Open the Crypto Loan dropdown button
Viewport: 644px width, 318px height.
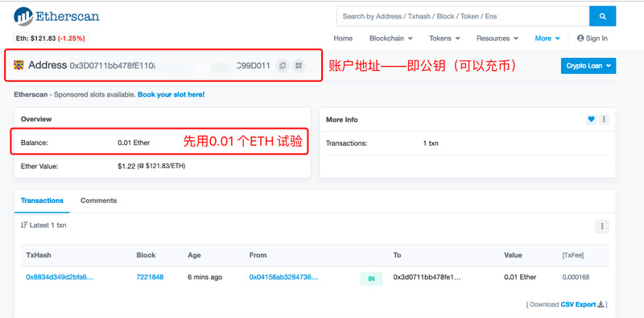coord(588,66)
